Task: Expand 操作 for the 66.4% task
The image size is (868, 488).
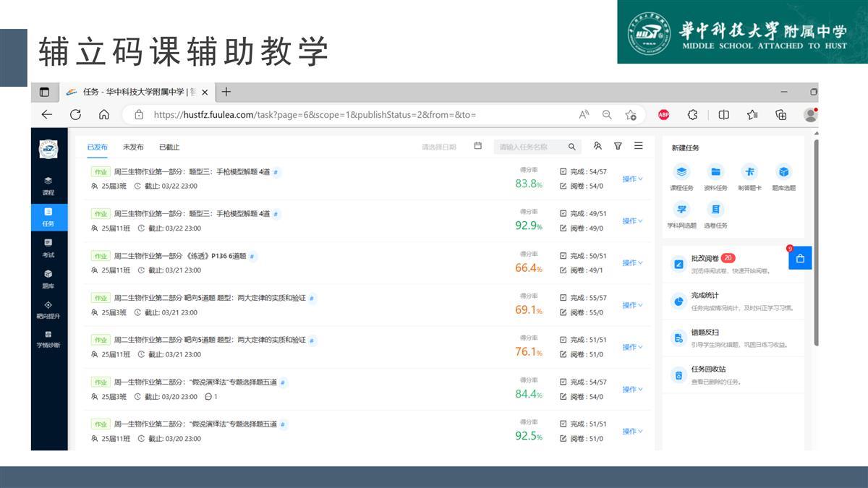Action: click(x=632, y=262)
